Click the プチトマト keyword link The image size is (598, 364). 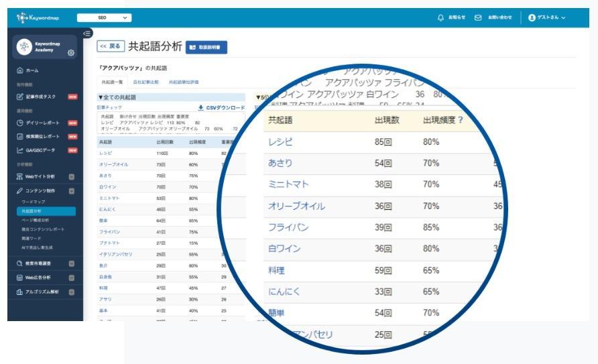pos(109,243)
